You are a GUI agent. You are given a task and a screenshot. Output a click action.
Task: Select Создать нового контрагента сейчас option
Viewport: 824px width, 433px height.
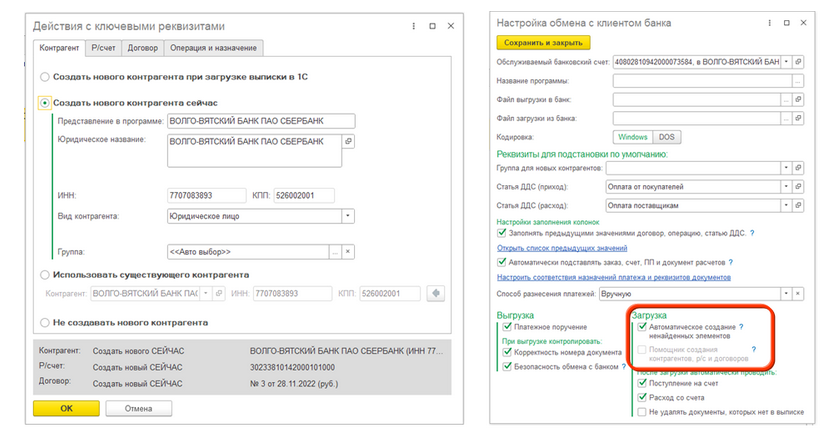[45, 103]
